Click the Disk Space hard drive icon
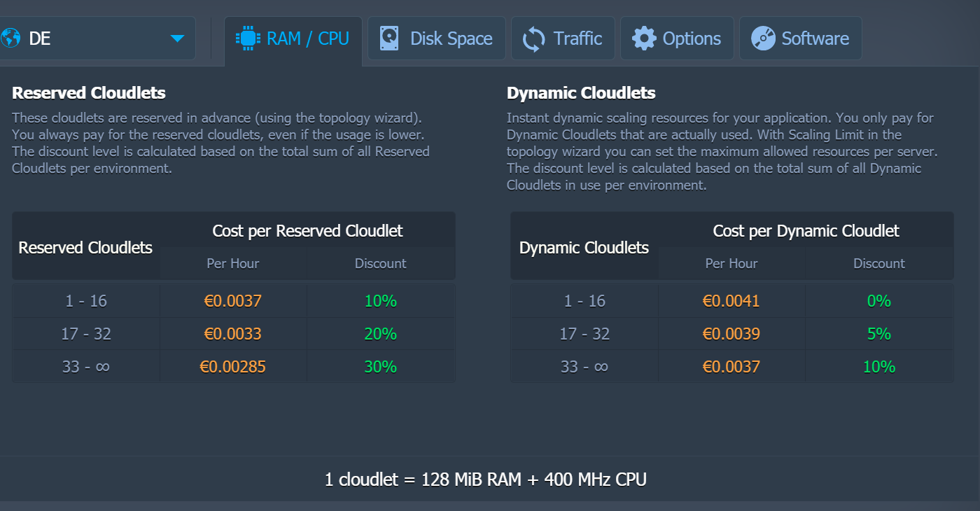The image size is (980, 511). [x=390, y=38]
